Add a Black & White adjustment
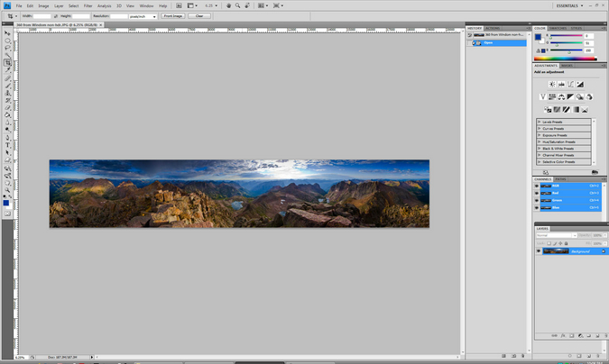The image size is (609, 364). 570,96
